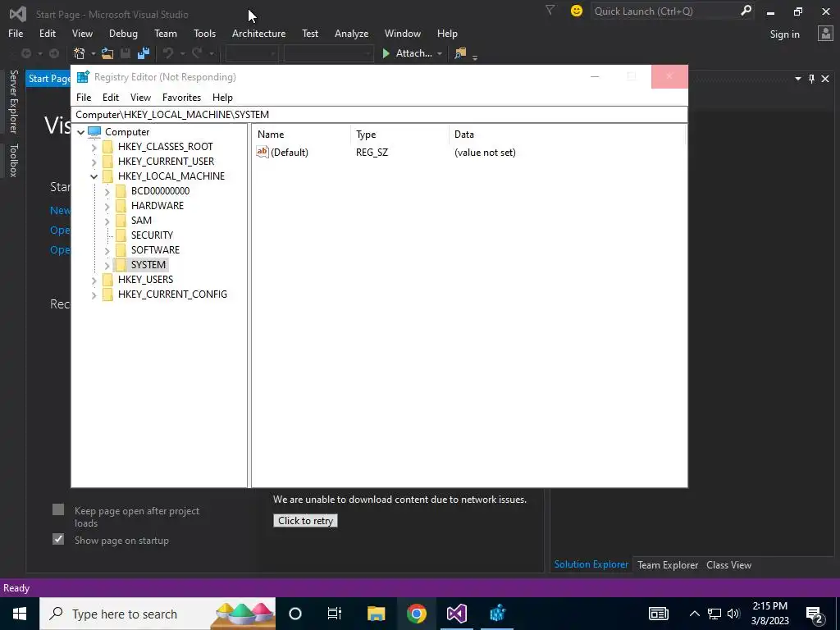Open the Toolbox side tab

coord(13,160)
